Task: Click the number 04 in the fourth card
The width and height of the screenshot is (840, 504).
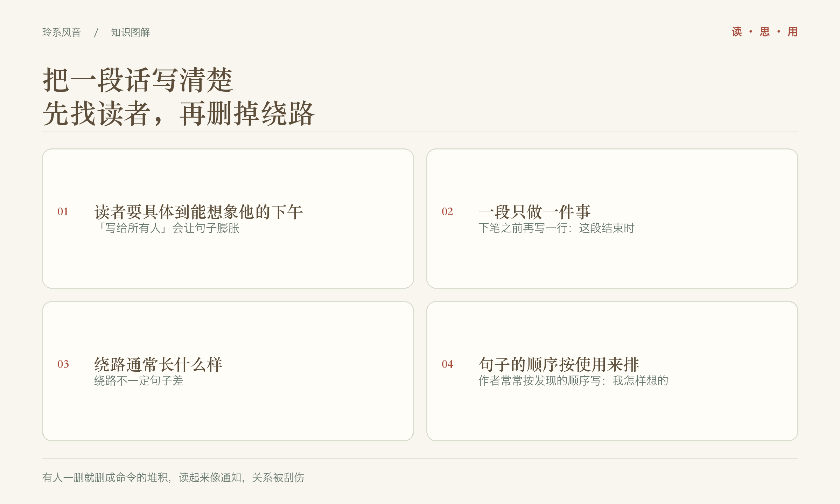Action: (447, 364)
